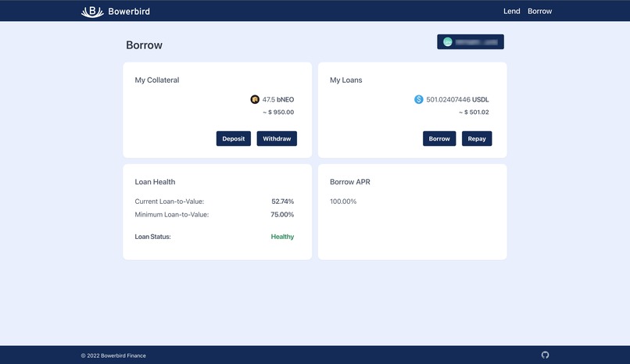Screen dimensions: 630x364
Task: Click the 52.74% current loan-to-value
Action: [x=282, y=202]
